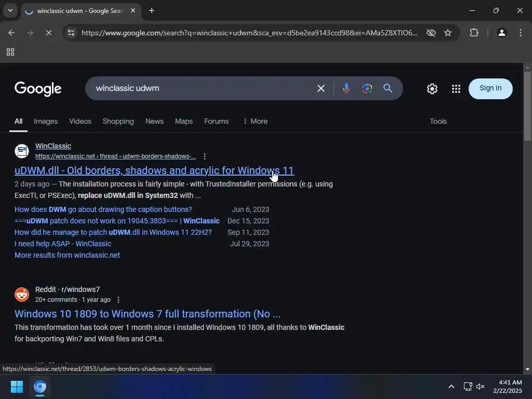Image resolution: width=532 pixels, height=399 pixels.
Task: Open the Chrome three-dot menu
Action: [521, 33]
